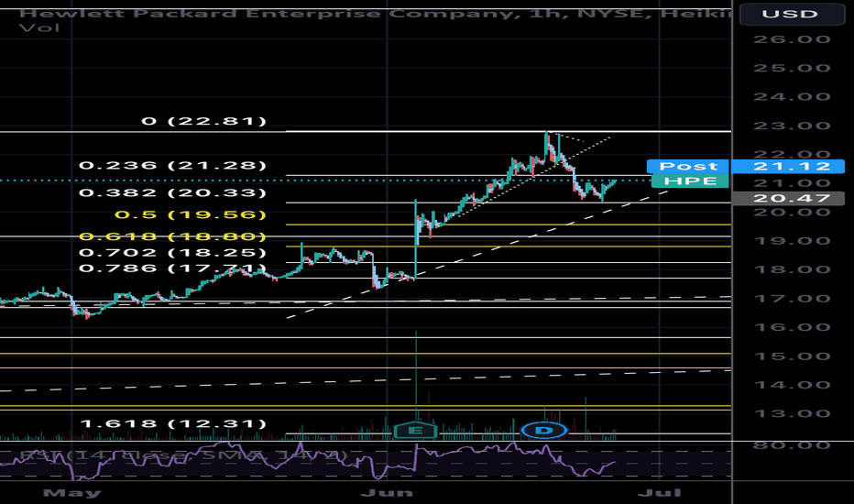Viewport: 854px width, 504px height.
Task: Click the 21.12 post-market price tag
Action: [789, 166]
